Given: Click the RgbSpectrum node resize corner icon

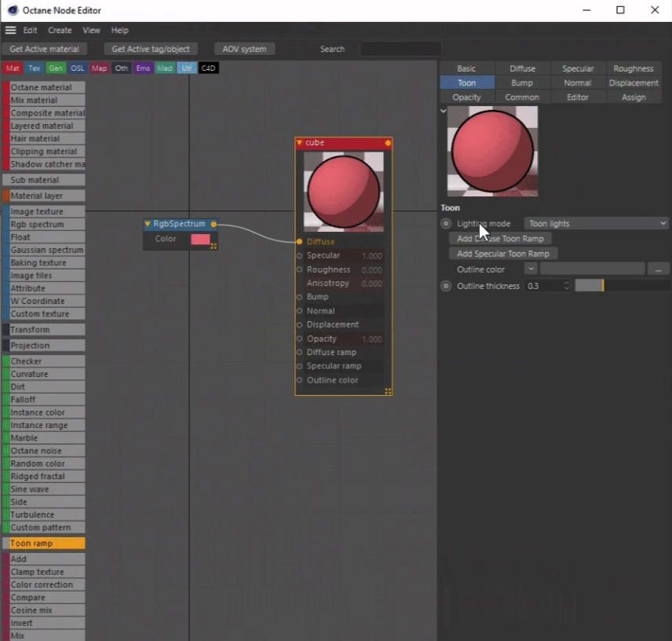Looking at the screenshot, I should pyautogui.click(x=214, y=246).
